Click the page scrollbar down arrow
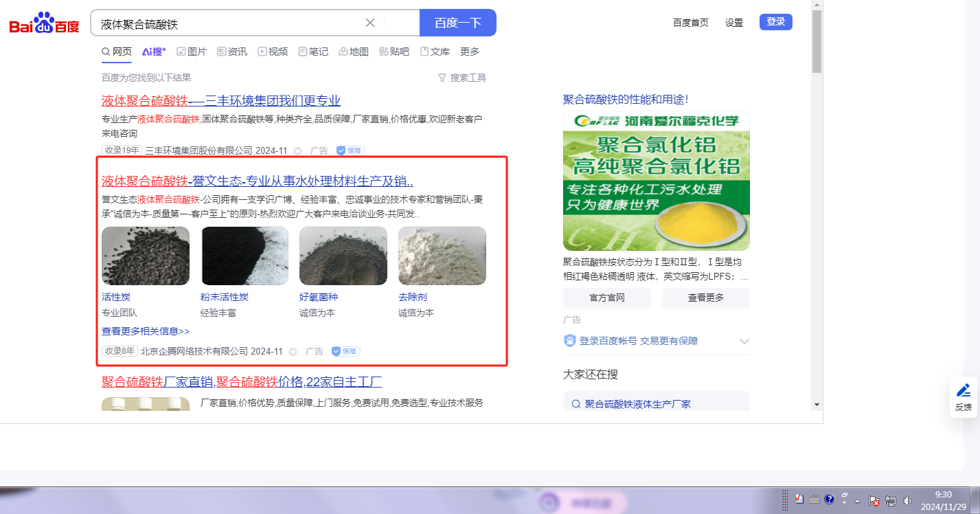Viewport: 980px width, 514px height. click(x=817, y=404)
